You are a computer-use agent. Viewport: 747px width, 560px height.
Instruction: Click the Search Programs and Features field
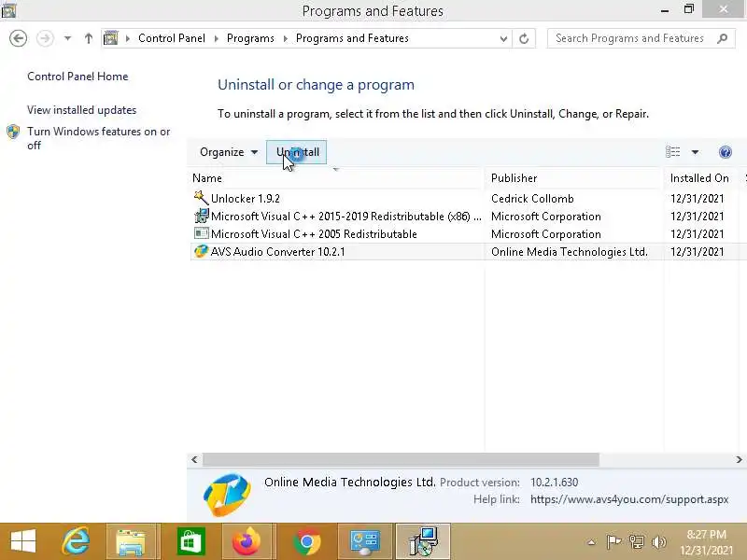pyautogui.click(x=641, y=38)
